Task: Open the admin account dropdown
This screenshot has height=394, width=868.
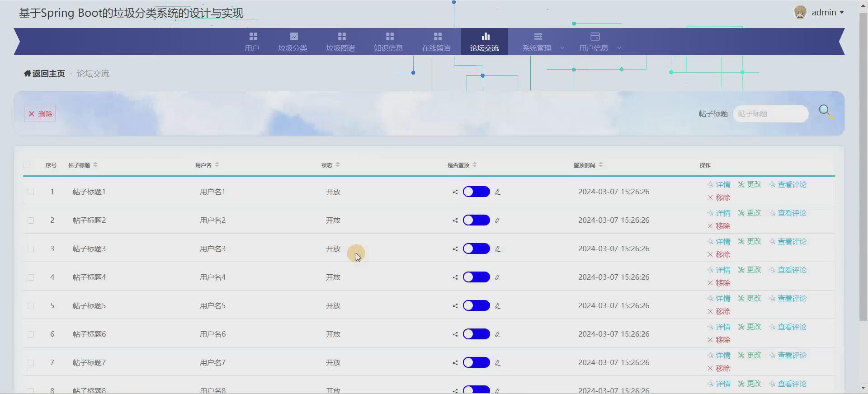Action: click(x=827, y=13)
